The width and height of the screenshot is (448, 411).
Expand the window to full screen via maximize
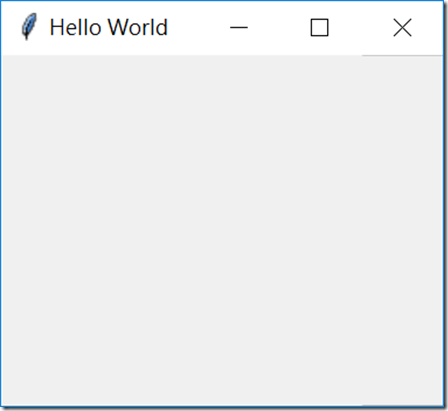pyautogui.click(x=319, y=27)
